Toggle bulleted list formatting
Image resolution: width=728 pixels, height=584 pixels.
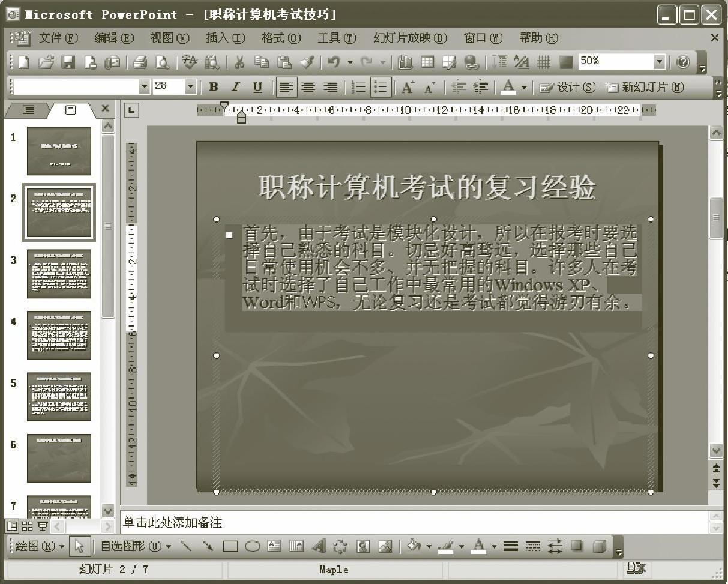pyautogui.click(x=381, y=88)
